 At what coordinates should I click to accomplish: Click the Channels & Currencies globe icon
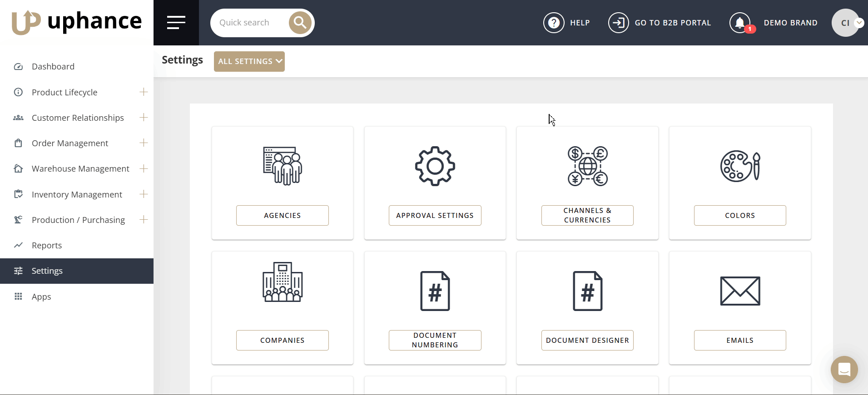coord(587,166)
